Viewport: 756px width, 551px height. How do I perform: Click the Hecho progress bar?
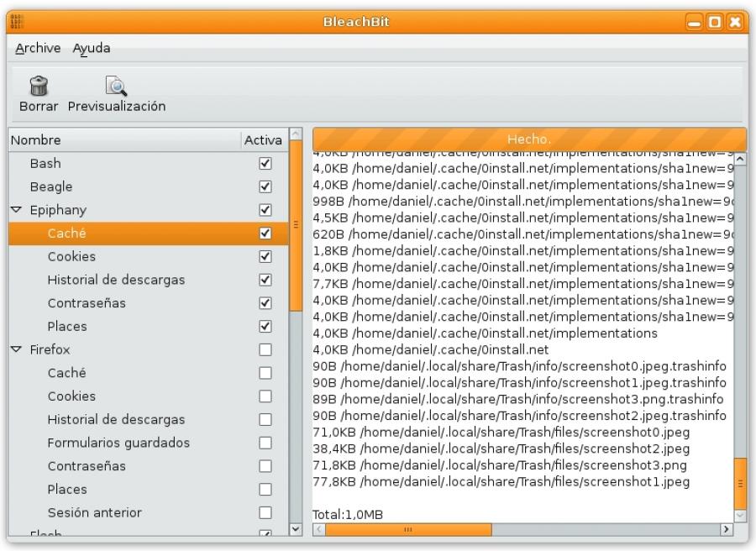(x=529, y=139)
